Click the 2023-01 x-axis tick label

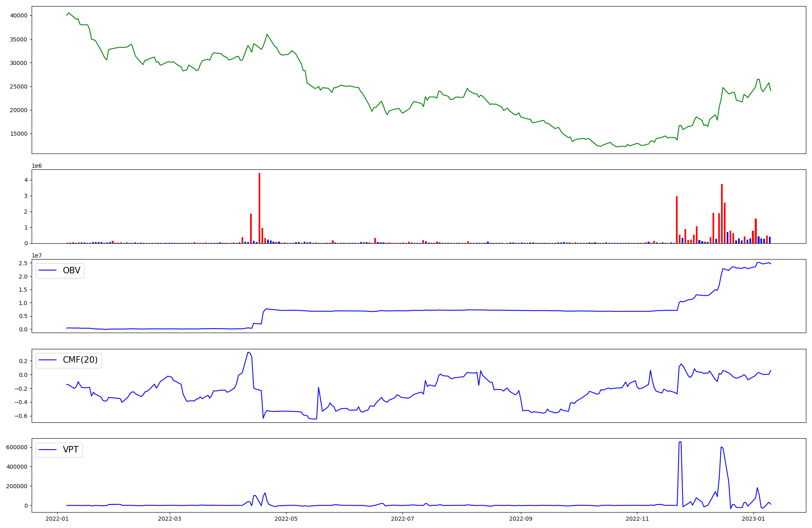pyautogui.click(x=754, y=519)
